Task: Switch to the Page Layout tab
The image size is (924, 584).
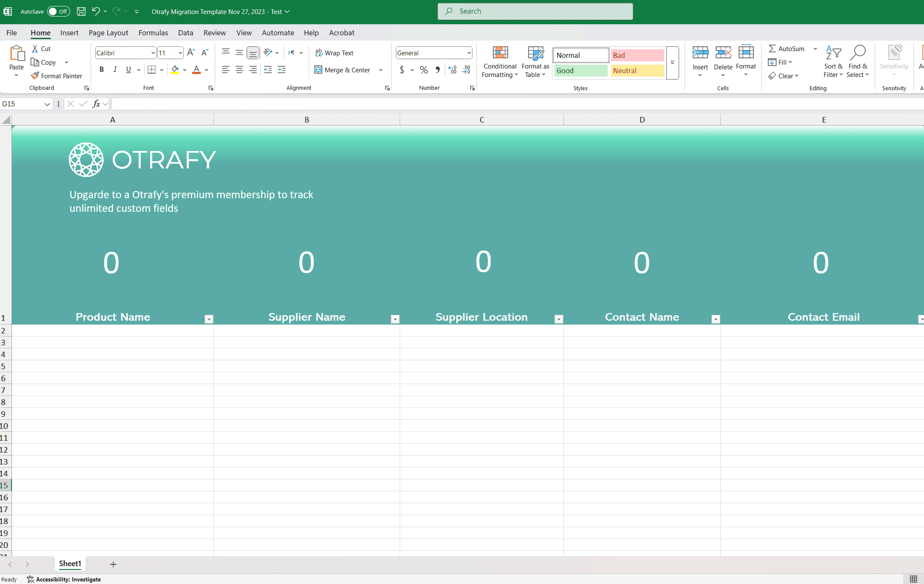Action: (108, 33)
